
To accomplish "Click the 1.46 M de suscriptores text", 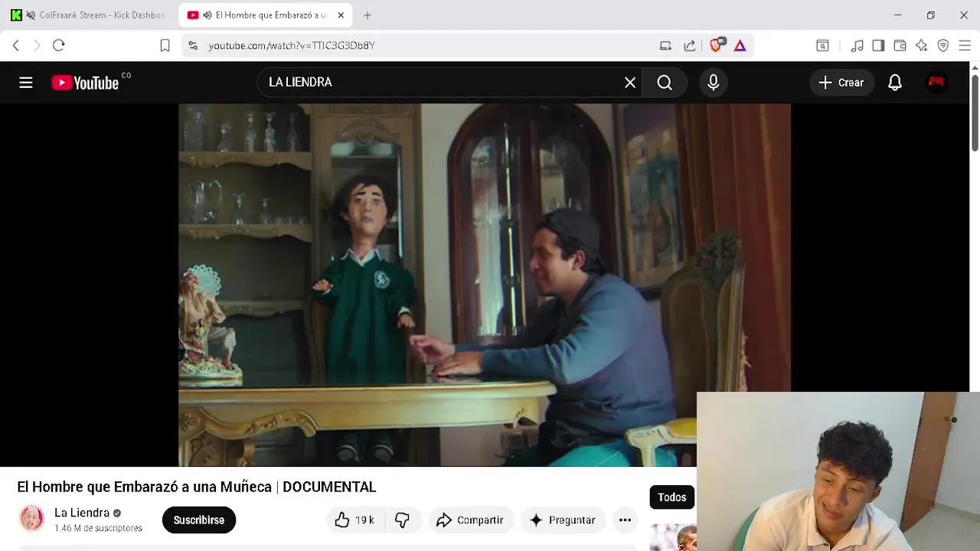I will point(98,528).
